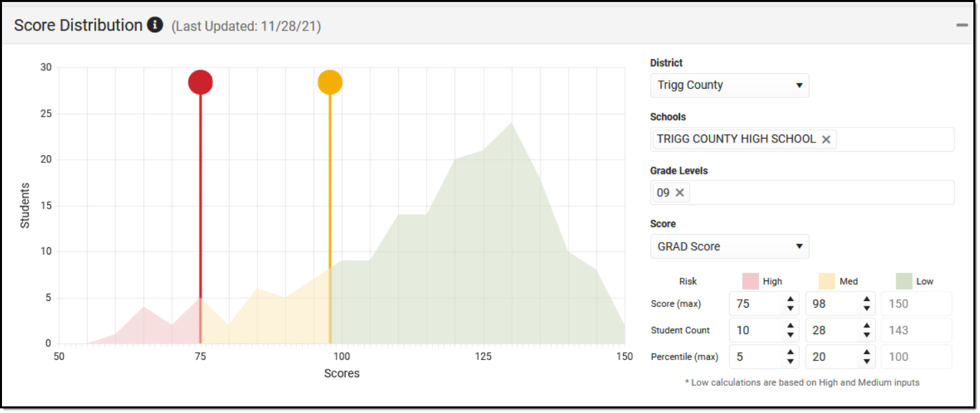The image size is (980, 413).
Task: Open the GRAD Score dropdown
Action: [x=729, y=247]
